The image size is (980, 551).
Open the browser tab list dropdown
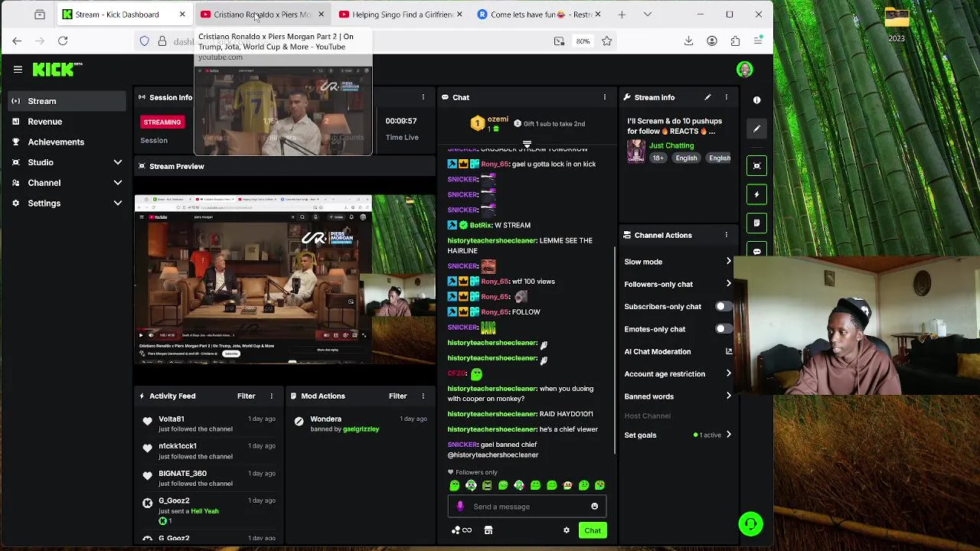[648, 15]
